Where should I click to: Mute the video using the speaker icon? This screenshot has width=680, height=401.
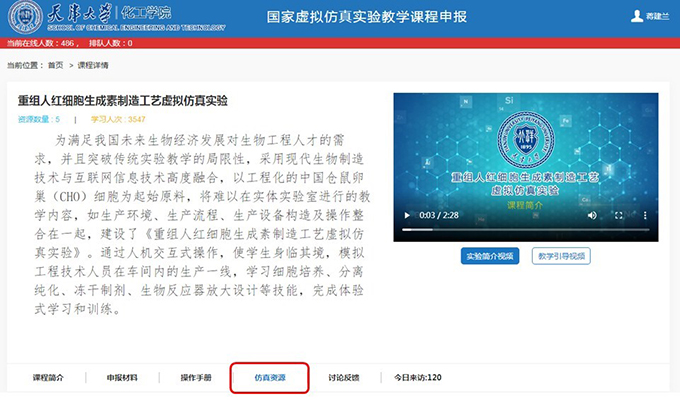click(x=592, y=215)
